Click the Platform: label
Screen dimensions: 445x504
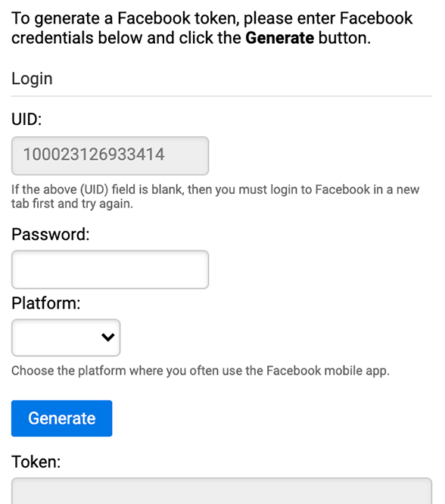pos(46,303)
